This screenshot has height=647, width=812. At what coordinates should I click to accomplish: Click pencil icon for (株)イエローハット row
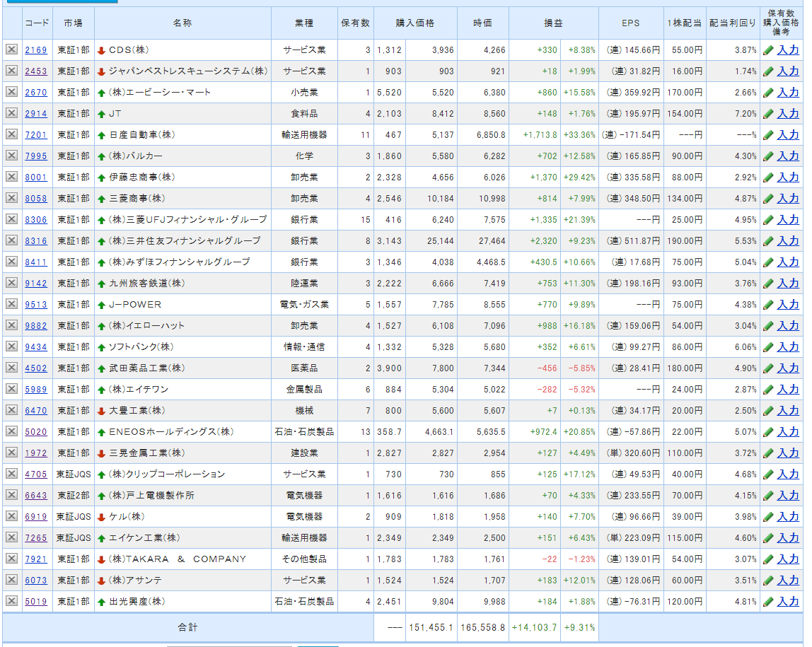tap(768, 326)
